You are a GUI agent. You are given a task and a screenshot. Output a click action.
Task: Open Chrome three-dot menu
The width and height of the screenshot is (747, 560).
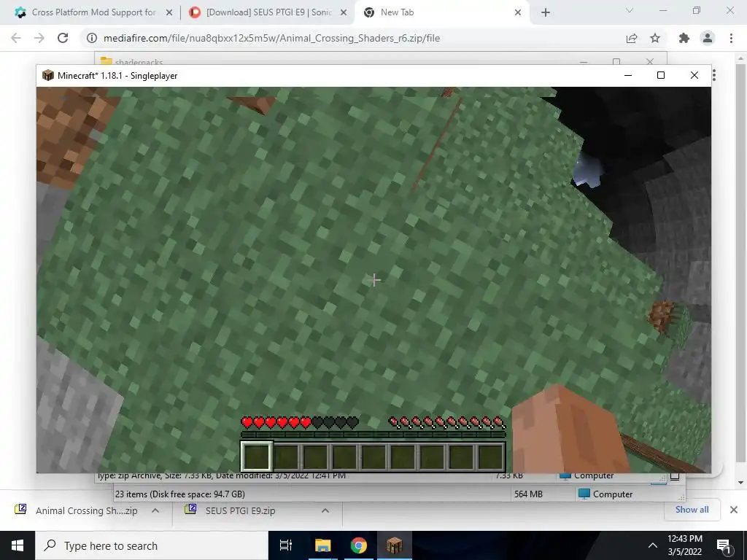(731, 38)
